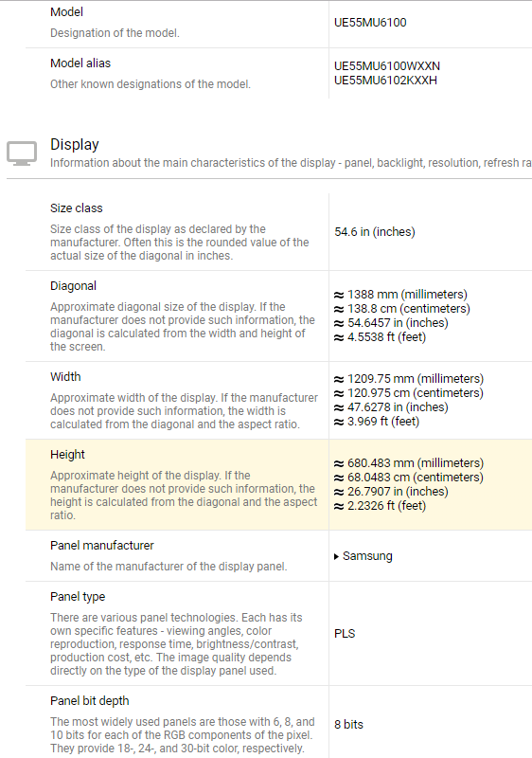Viewport: 532px width, 758px height.
Task: Click the 54.6 in size value
Action: 375,232
